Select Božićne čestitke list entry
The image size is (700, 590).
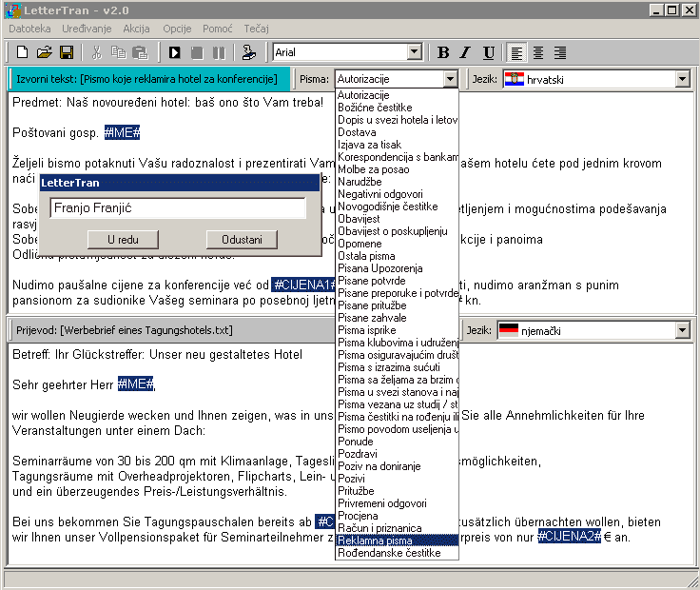(x=397, y=108)
